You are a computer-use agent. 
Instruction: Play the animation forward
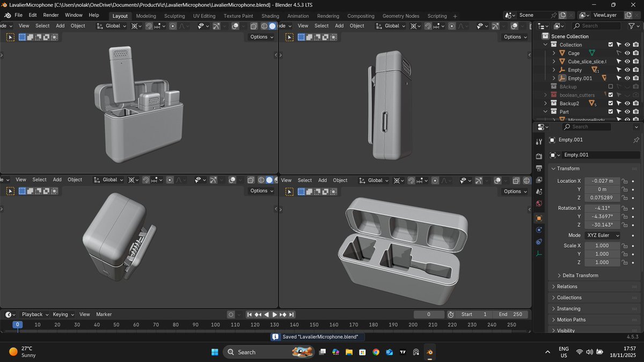[x=275, y=315]
